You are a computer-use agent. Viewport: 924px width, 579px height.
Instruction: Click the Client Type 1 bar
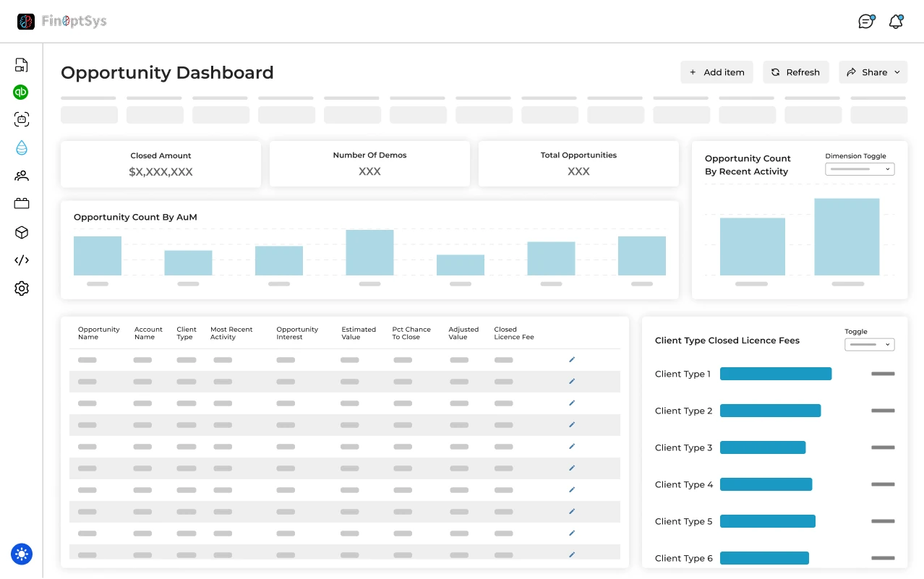pos(776,374)
